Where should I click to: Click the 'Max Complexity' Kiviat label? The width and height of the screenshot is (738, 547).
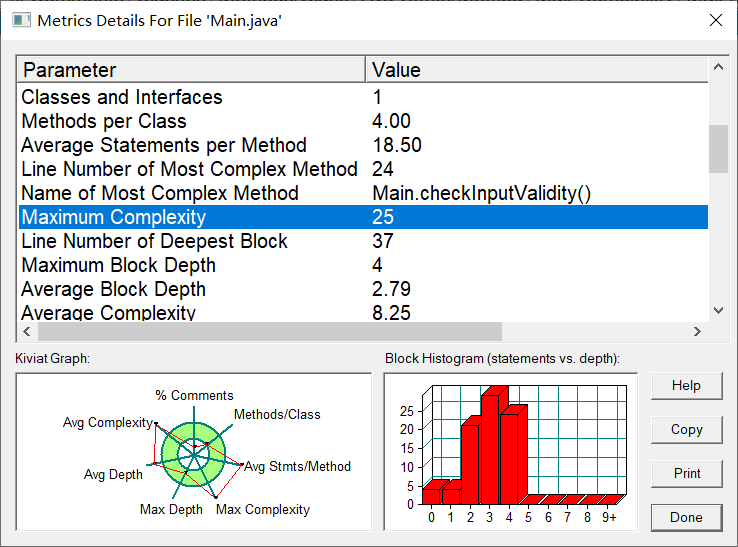(263, 509)
